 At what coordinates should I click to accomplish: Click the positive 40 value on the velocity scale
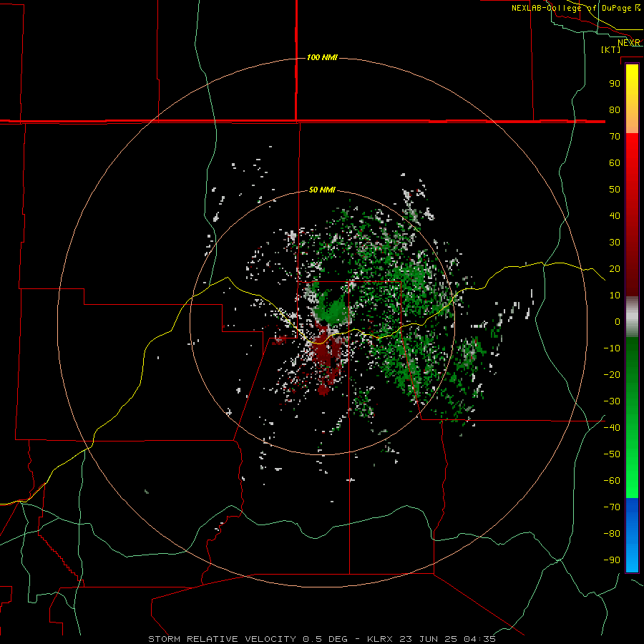tap(615, 215)
